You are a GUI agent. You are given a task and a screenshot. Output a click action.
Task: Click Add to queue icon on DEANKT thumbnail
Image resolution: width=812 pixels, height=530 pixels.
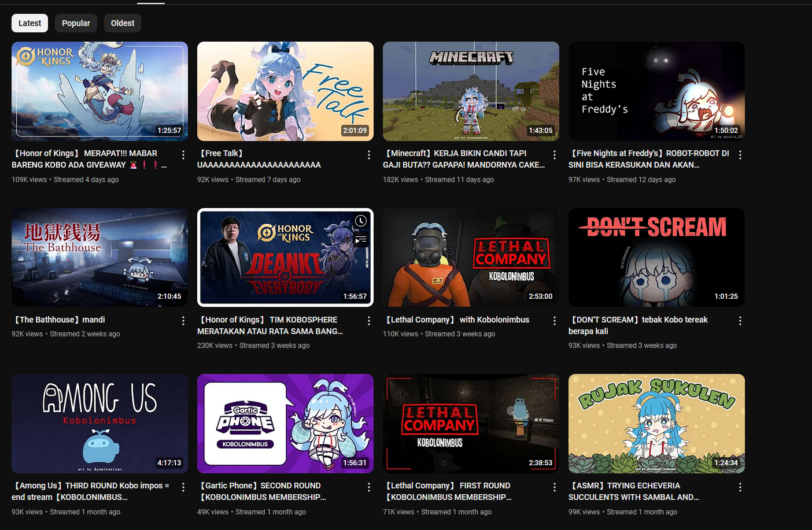click(x=361, y=239)
